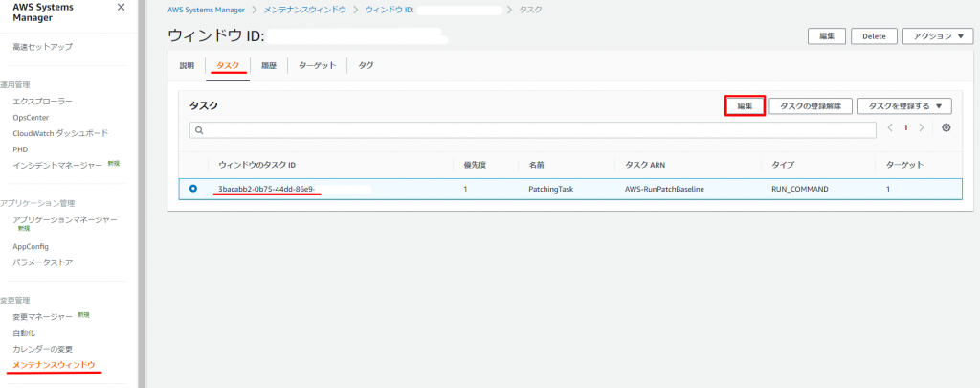Open CloudWatch ダッシュボード in sidebar
Screen dimensions: 980x388
(60, 133)
